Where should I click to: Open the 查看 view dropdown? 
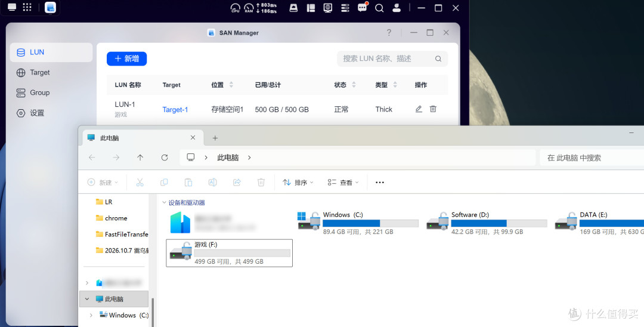click(x=343, y=182)
